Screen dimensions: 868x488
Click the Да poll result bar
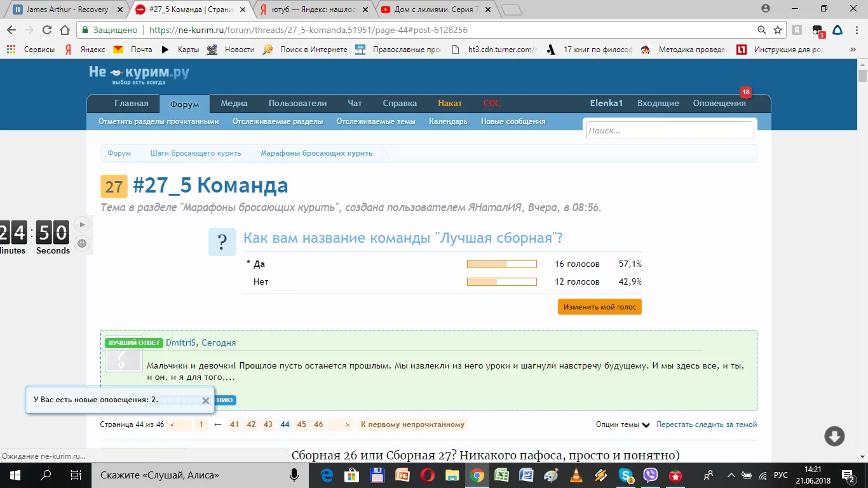tap(501, 264)
